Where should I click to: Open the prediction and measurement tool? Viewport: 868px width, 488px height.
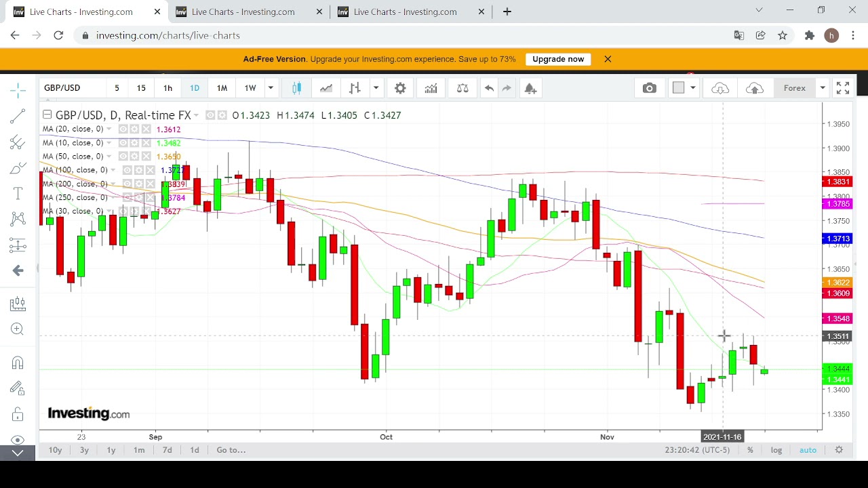click(18, 245)
